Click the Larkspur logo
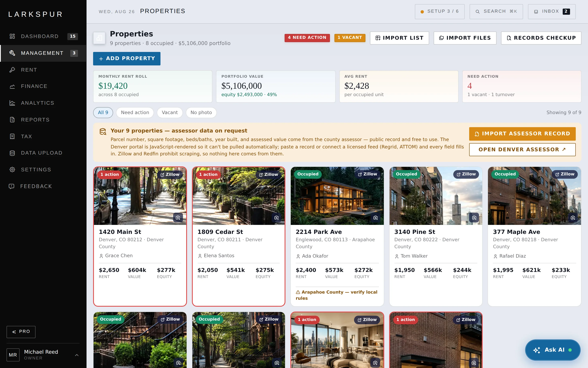The width and height of the screenshot is (588, 368). [x=36, y=14]
